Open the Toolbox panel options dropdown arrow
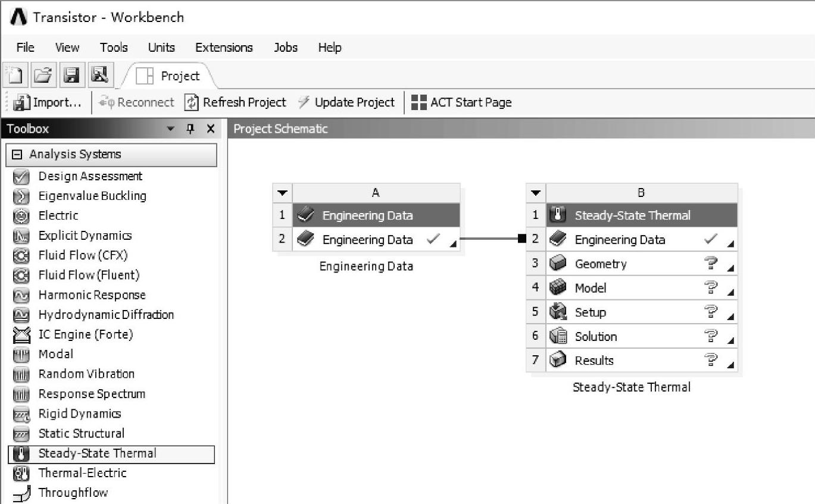Image resolution: width=815 pixels, height=504 pixels. (x=171, y=129)
